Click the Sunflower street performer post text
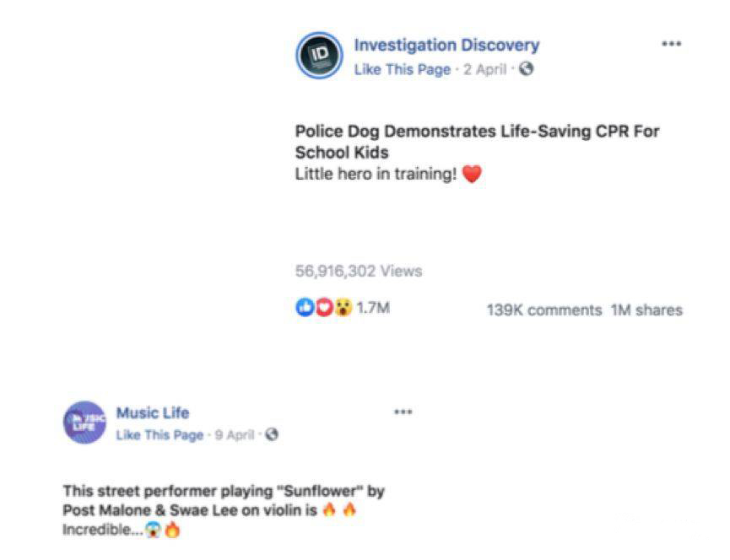 224,509
